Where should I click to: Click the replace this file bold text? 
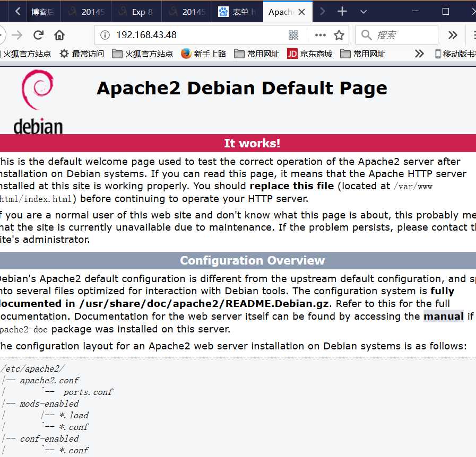(292, 186)
